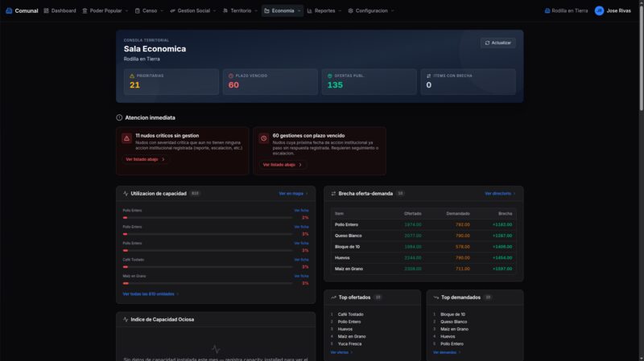This screenshot has width=644, height=361.
Task: Click the Maiz en Grano capacity progress bar
Action: pos(208,284)
